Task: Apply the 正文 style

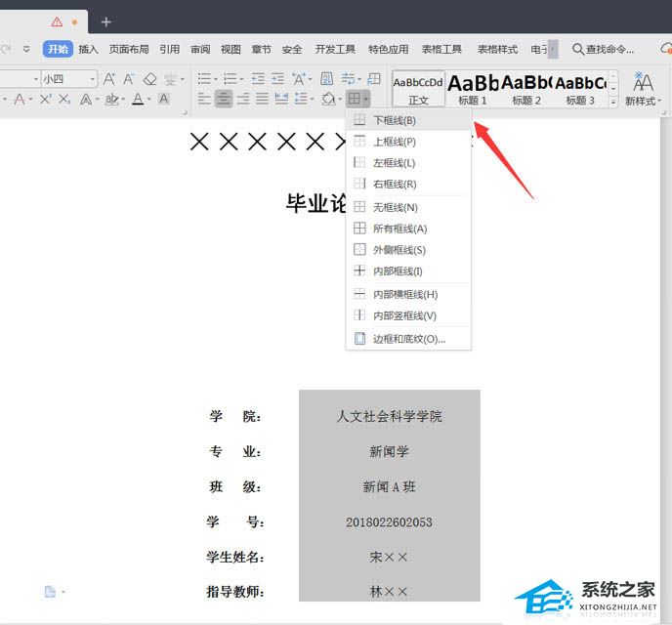Action: pyautogui.click(x=418, y=89)
